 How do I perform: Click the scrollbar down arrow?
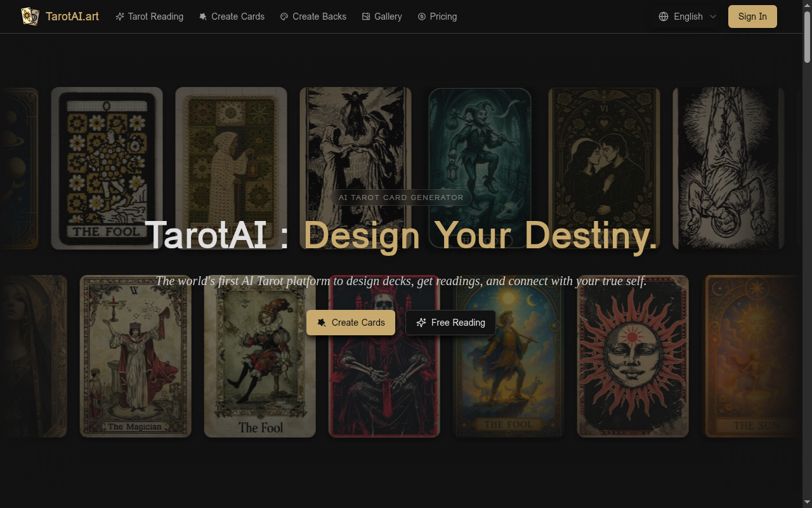807,503
